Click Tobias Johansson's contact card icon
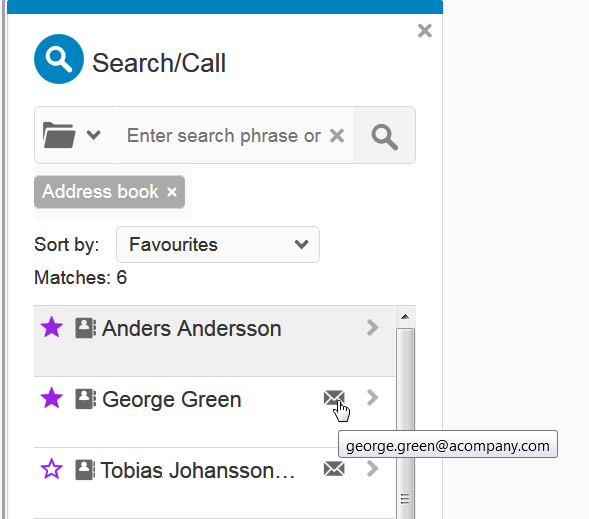Image resolution: width=589 pixels, height=519 pixels. coord(85,469)
